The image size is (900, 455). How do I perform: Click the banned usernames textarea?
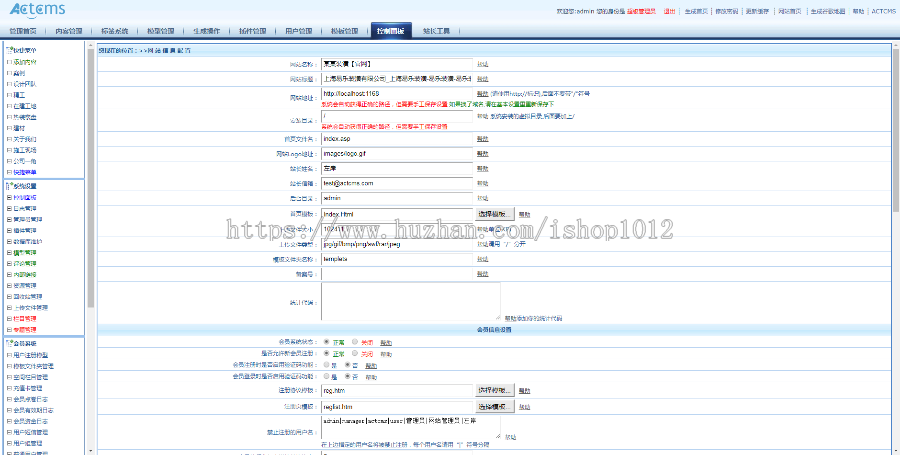[x=411, y=427]
